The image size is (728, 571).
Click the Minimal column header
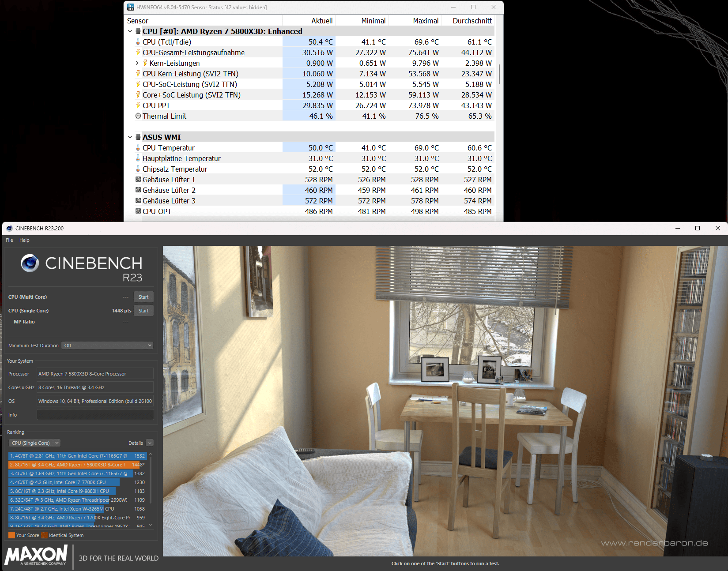coord(362,21)
